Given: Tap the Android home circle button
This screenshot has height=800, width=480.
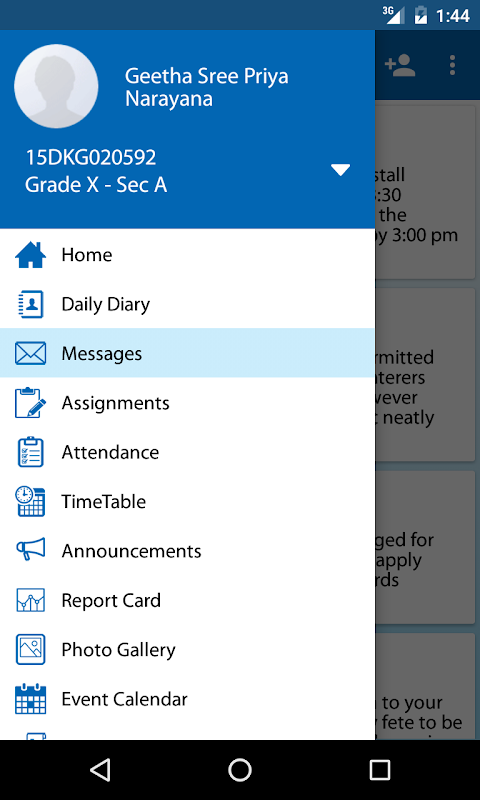Looking at the screenshot, I should pos(240,769).
